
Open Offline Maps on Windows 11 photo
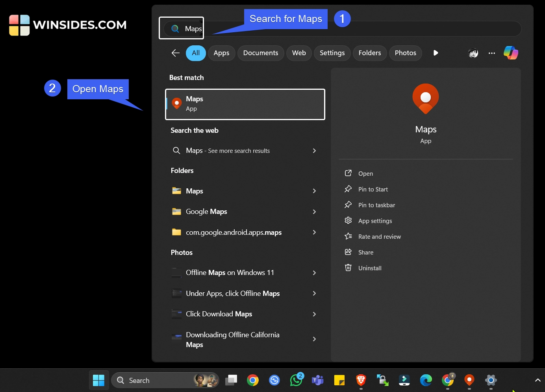point(244,273)
